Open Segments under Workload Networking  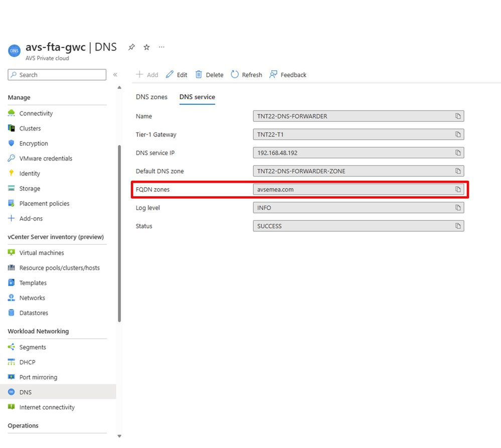(33, 347)
